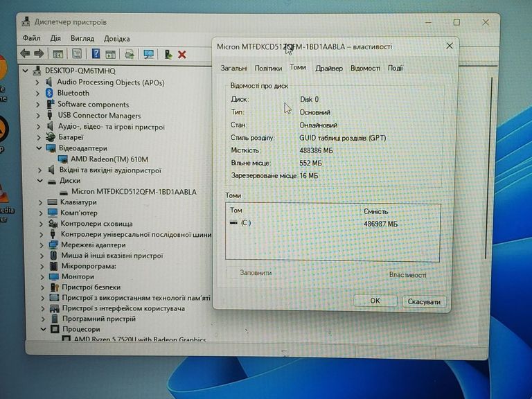Collapse the Відеоадаптери node
This screenshot has width=532, height=399.
point(39,148)
